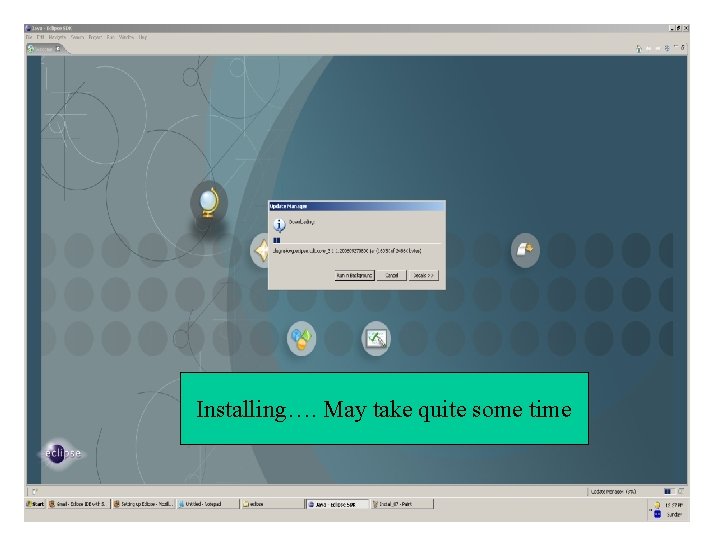
Task: Open the Help menu
Action: 143,37
